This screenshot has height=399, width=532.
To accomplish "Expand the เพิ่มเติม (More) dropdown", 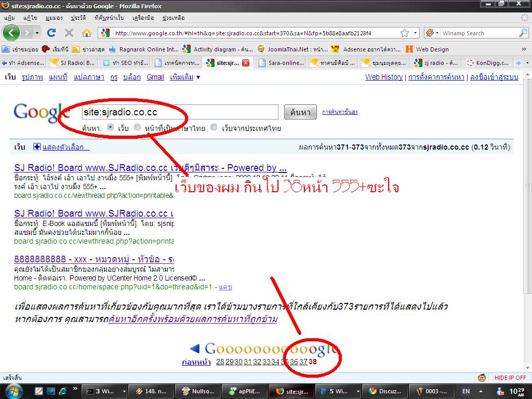I will pos(185,77).
